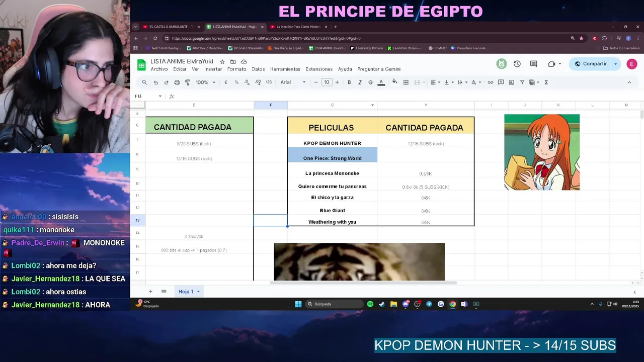Open the borders tool
Image resolution: width=644 pixels, height=362 pixels.
point(406,82)
